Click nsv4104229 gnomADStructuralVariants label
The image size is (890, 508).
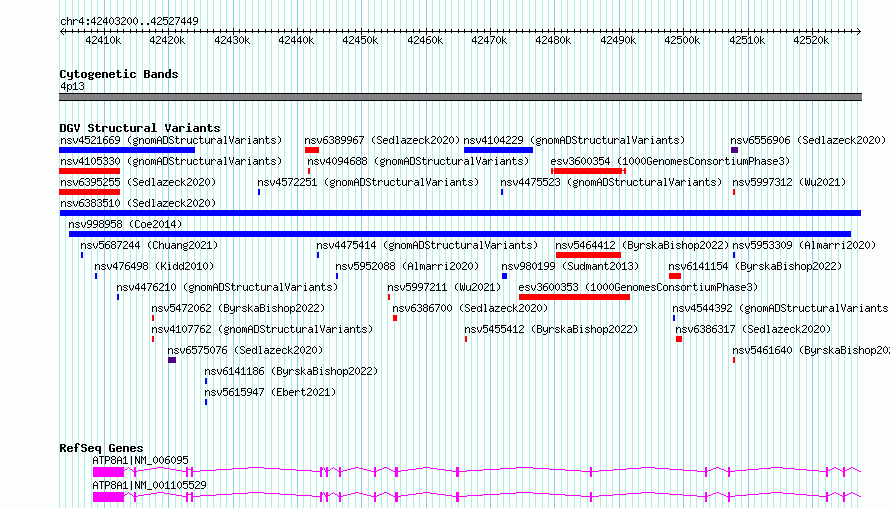point(574,140)
